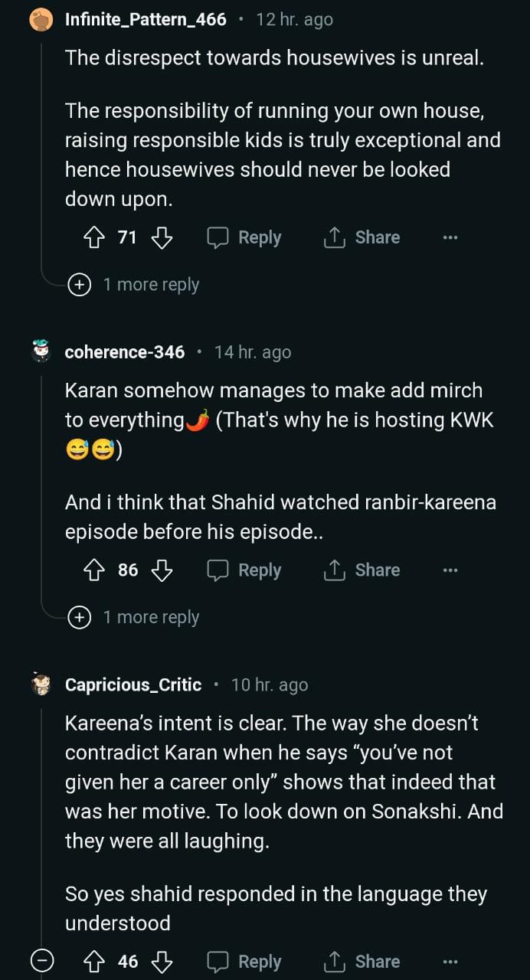
Task: Upvote Capricious_Critic's comment
Action: coord(94,962)
